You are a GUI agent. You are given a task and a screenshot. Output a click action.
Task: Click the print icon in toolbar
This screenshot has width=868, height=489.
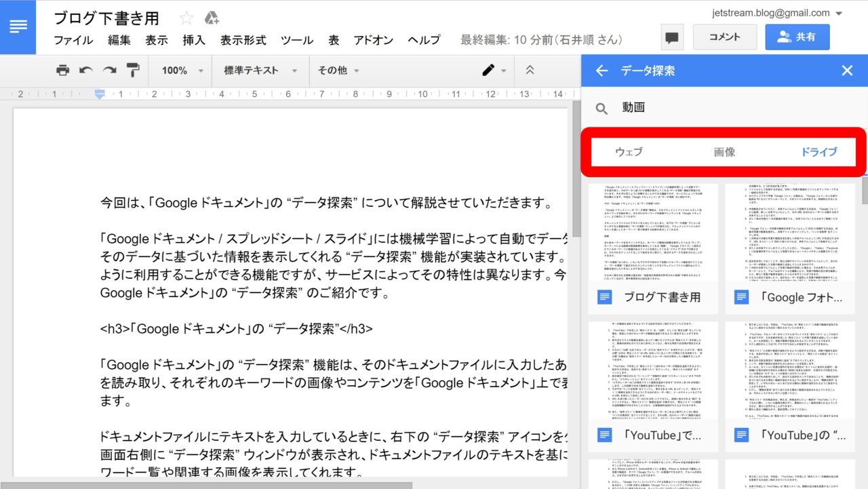[x=63, y=71]
